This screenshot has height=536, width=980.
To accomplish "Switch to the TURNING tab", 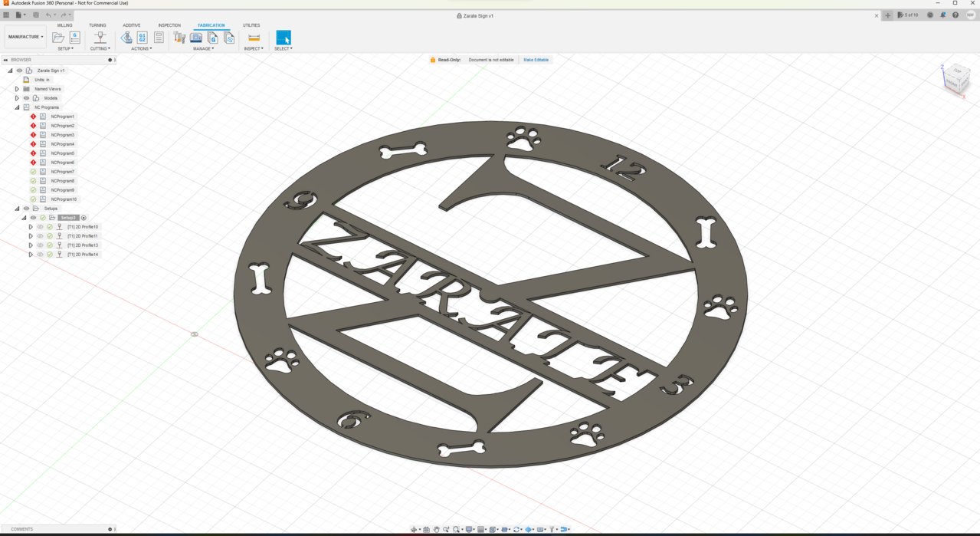I will point(97,25).
